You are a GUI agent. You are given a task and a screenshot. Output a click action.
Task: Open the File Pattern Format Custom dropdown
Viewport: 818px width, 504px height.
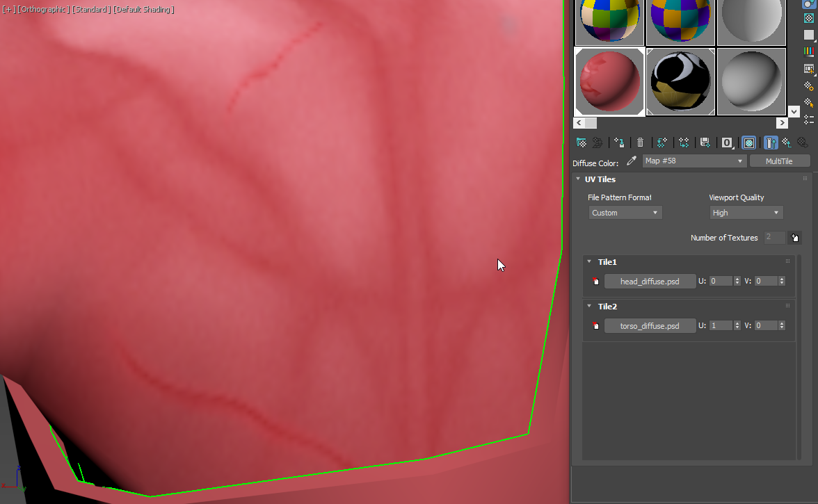tap(625, 212)
